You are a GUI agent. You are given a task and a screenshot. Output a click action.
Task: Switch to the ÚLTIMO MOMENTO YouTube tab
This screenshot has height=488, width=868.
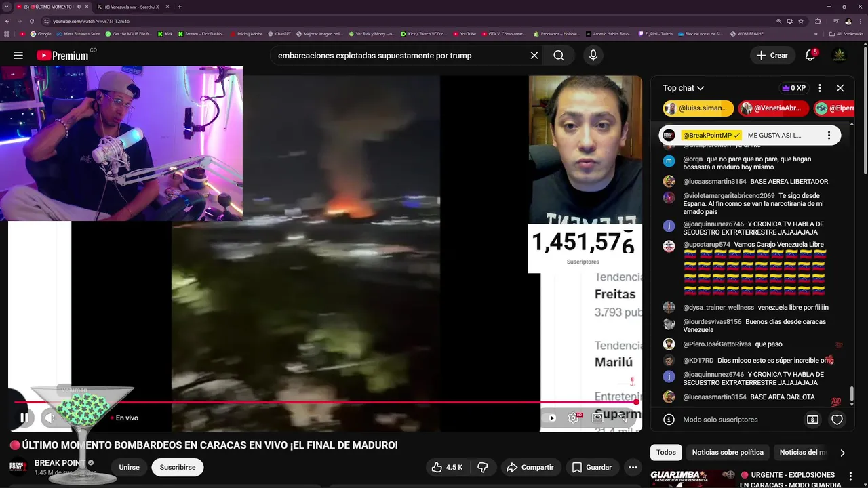coord(53,7)
